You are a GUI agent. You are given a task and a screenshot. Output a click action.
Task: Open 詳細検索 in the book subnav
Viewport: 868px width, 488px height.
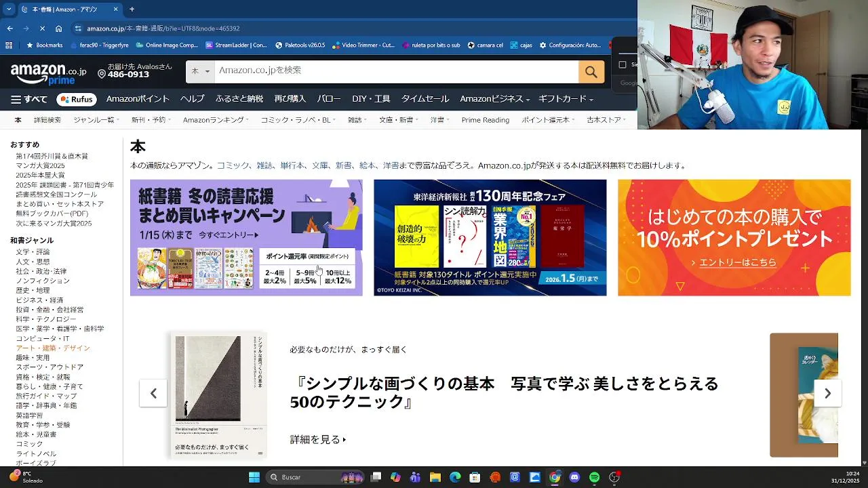[47, 120]
